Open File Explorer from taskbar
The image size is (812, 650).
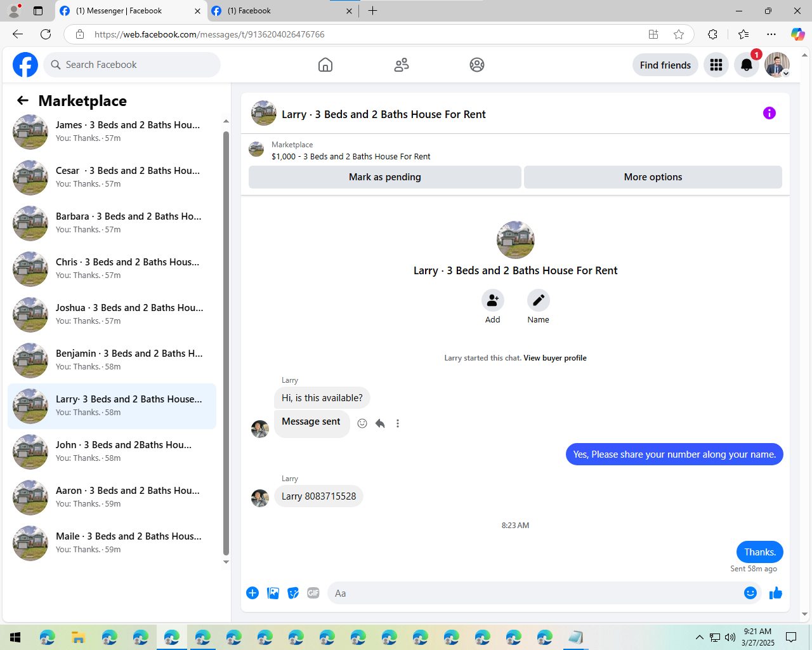click(78, 637)
